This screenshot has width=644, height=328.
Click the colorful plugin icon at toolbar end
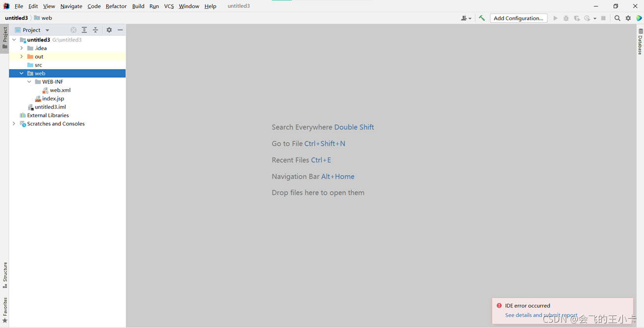coord(639,18)
